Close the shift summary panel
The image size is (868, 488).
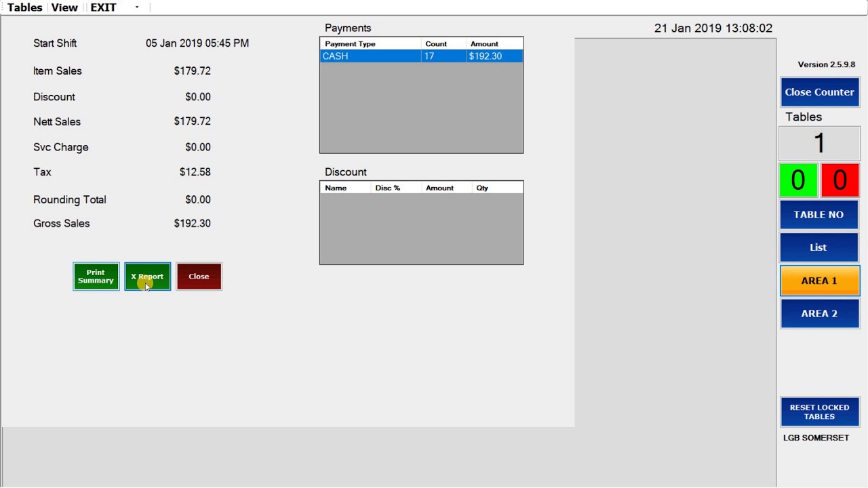(199, 277)
